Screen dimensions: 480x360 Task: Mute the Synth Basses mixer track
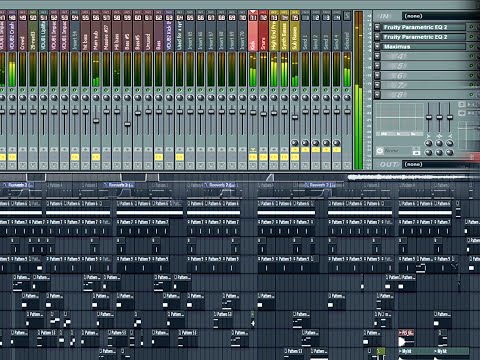coord(284,90)
